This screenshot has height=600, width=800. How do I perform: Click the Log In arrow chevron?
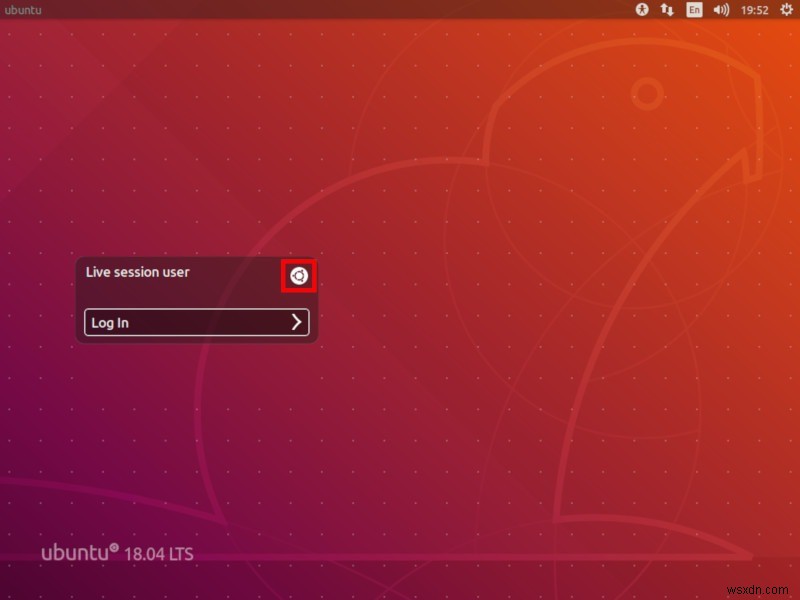(295, 322)
